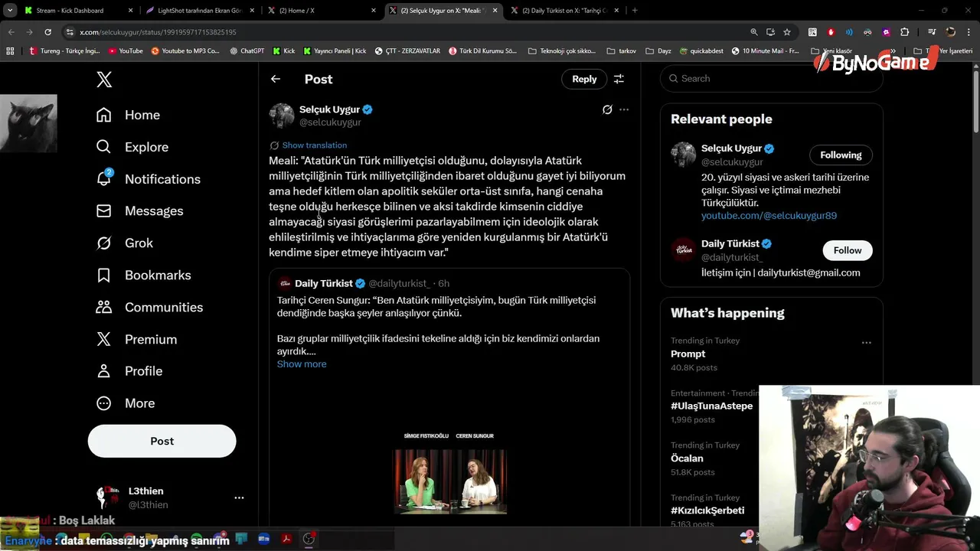Image resolution: width=980 pixels, height=551 pixels.
Task: Open the ChatGPT bookmark
Action: click(x=247, y=51)
